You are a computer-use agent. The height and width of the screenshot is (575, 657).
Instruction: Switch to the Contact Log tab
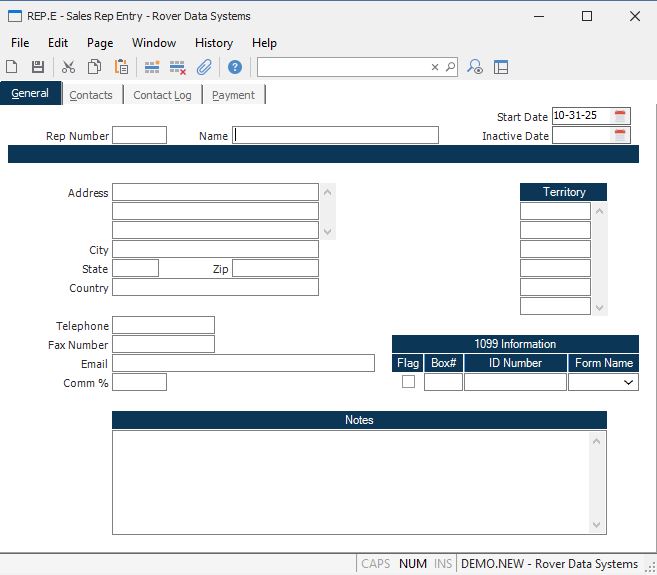coord(162,95)
